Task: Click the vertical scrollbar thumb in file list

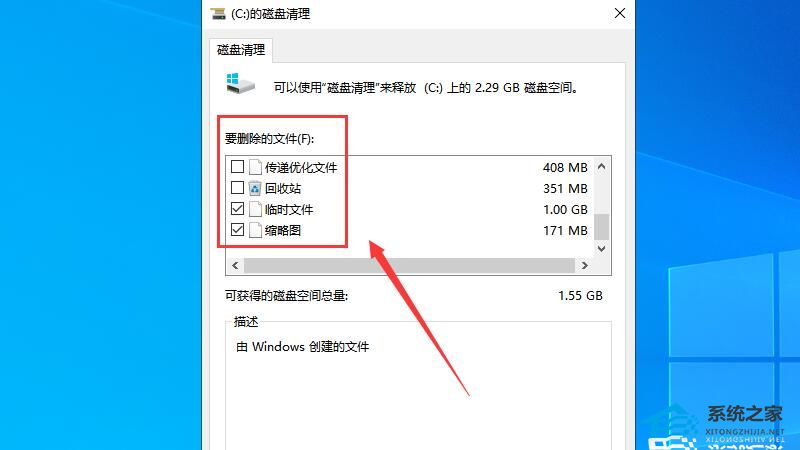Action: 602,227
